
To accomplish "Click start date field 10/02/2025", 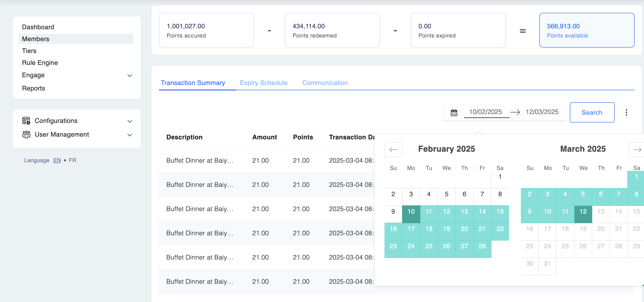I will pos(485,112).
